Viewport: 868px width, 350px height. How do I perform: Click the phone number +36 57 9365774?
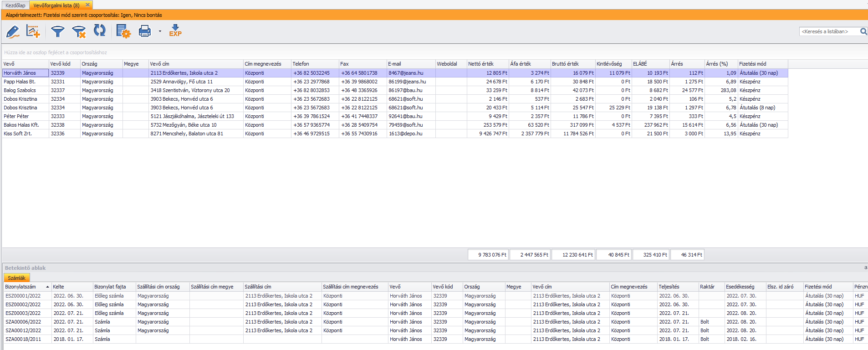coord(311,125)
